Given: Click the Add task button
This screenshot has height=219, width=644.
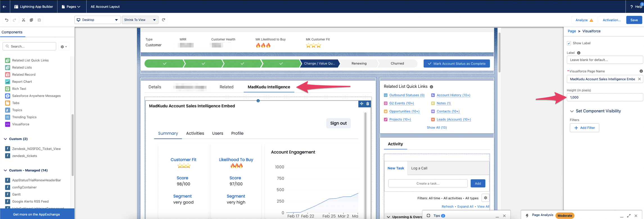Looking at the screenshot, I should click(x=478, y=184).
